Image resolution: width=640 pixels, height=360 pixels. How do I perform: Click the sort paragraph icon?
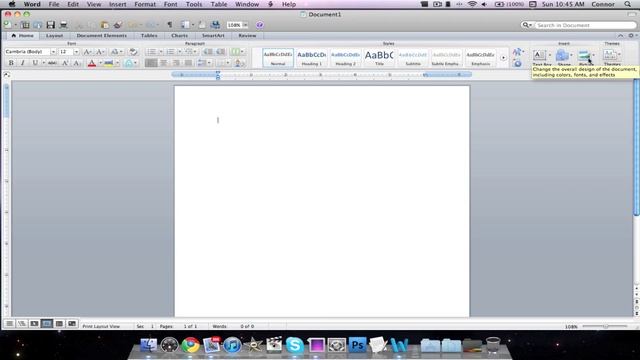pos(239,63)
